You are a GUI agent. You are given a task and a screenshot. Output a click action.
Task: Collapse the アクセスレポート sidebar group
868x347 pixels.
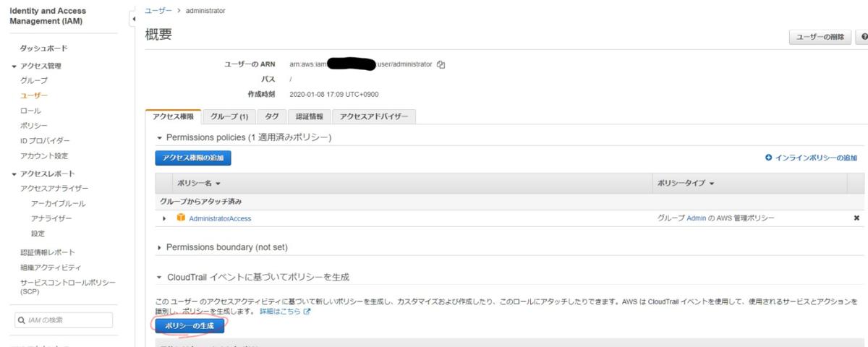point(14,173)
